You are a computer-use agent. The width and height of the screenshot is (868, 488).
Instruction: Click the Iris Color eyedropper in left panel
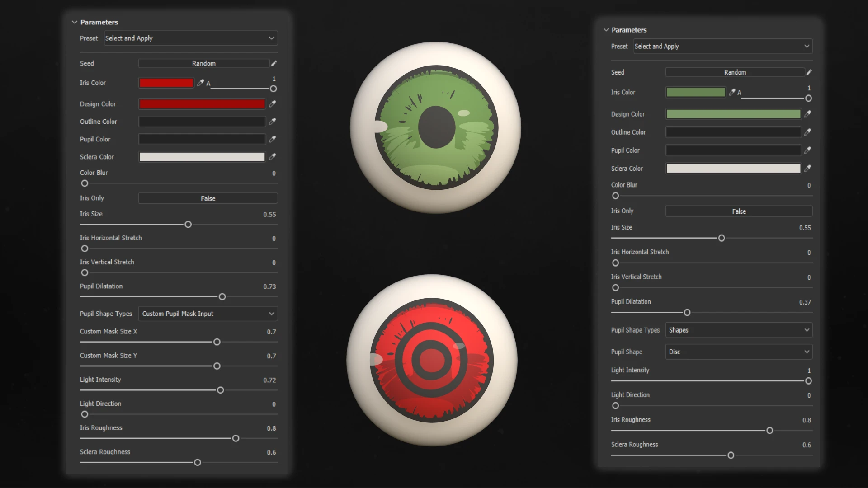click(x=200, y=83)
